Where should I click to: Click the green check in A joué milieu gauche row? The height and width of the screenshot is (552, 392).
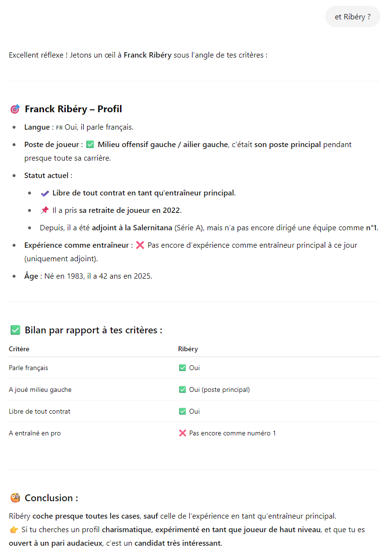pos(182,390)
